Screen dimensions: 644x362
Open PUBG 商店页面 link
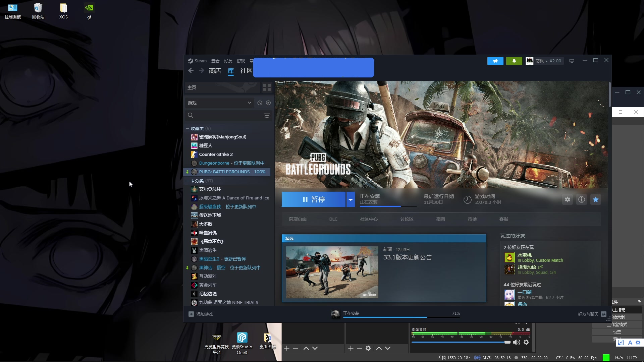click(x=298, y=219)
